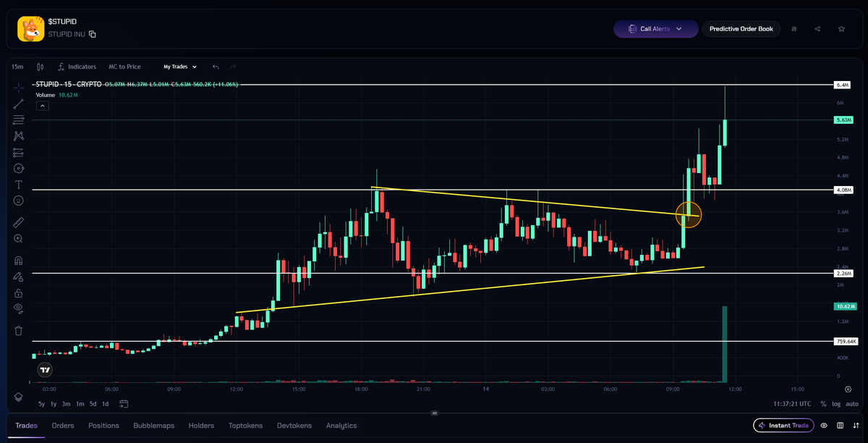
Task: Switch to the Trades tab
Action: pyautogui.click(x=27, y=426)
